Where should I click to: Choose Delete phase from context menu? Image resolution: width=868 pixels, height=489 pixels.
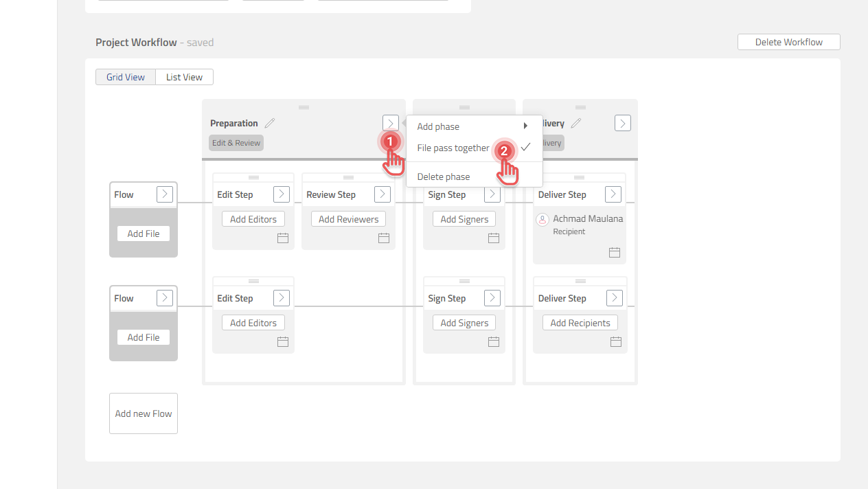tap(444, 177)
